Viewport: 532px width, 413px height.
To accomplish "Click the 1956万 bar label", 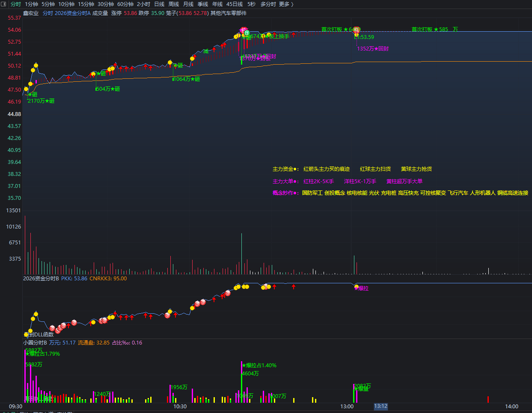I will point(179,387).
